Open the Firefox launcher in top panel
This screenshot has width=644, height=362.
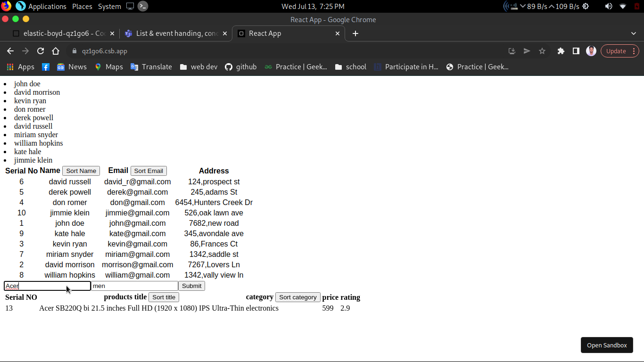6,6
